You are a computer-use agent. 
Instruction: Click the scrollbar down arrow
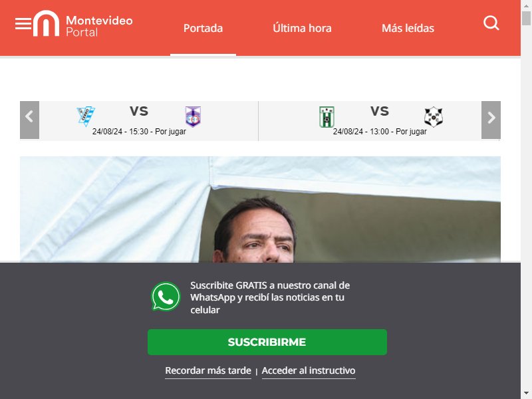point(526,394)
